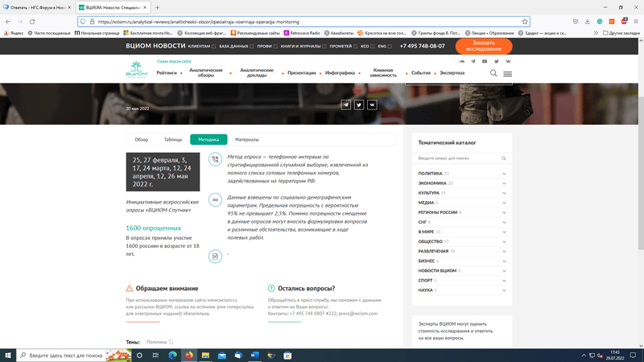The height and width of the screenshot is (362, 644).
Task: Open the Политика topic tag
Action: (x=156, y=342)
